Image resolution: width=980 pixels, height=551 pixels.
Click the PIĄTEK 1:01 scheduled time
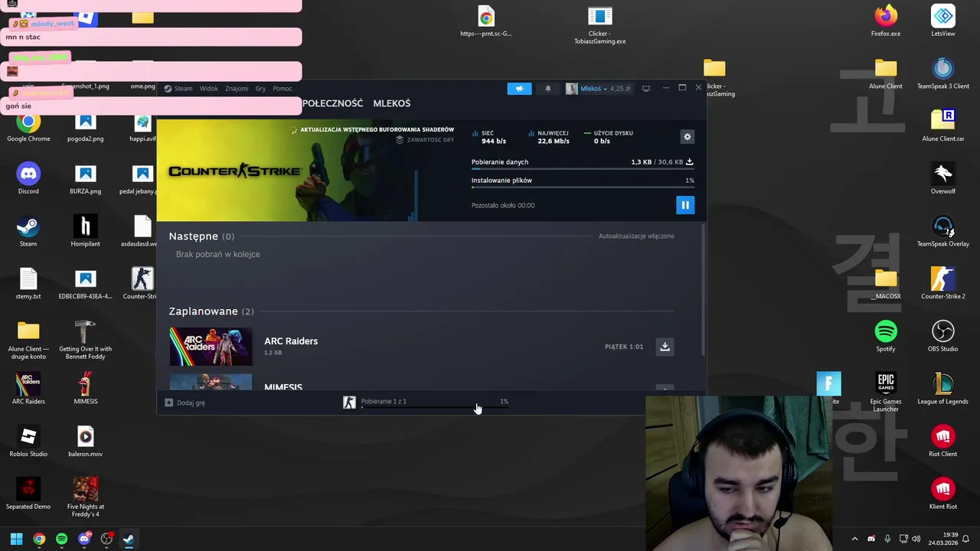pyautogui.click(x=624, y=347)
